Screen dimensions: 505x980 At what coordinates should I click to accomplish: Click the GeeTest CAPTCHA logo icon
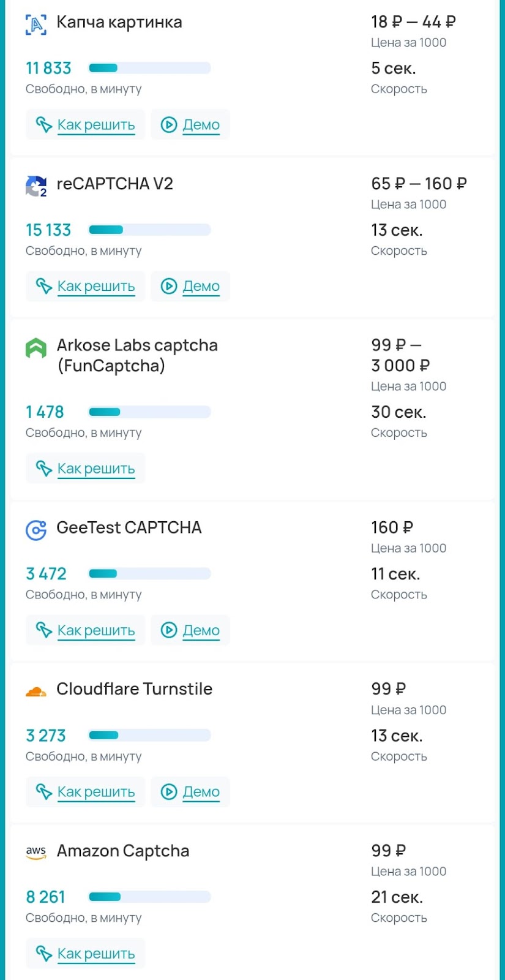(x=36, y=530)
